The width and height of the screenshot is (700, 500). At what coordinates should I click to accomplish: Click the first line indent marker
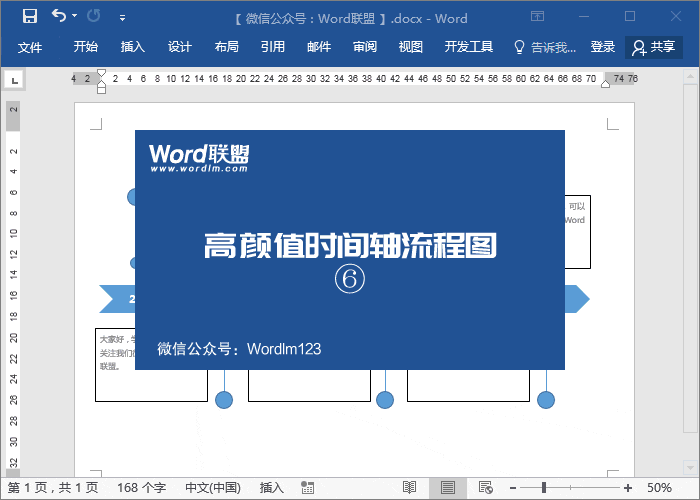pos(101,73)
